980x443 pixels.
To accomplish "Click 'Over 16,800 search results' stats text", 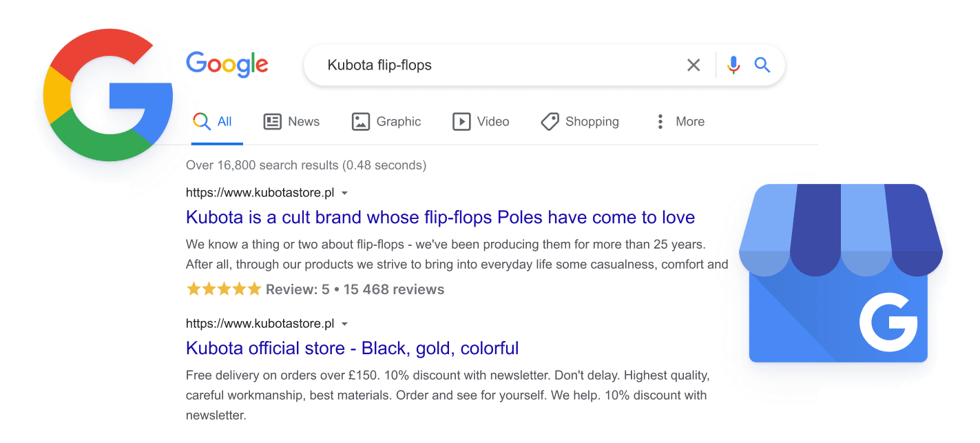I will 306,165.
